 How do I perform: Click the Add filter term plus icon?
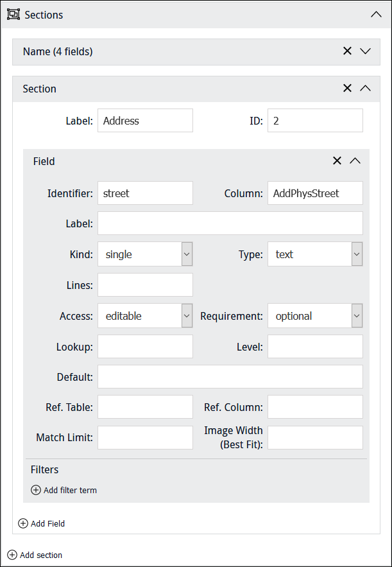point(36,490)
